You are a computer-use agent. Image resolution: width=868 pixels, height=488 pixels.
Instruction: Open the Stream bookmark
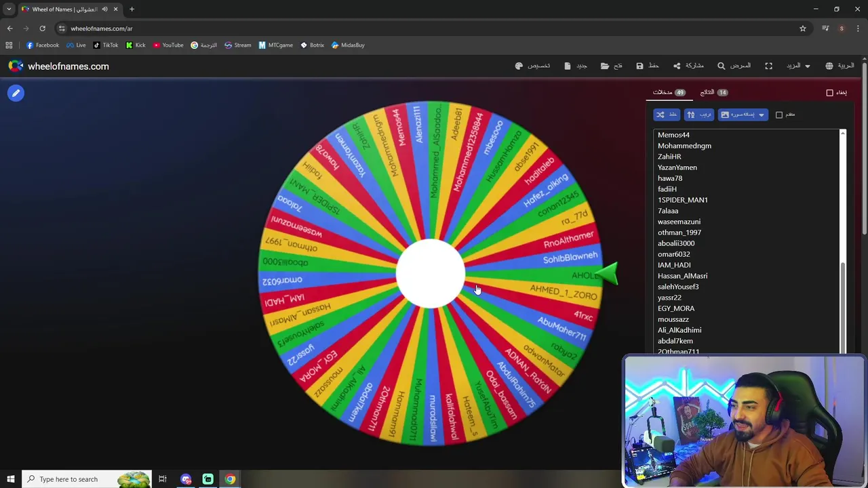(237, 45)
